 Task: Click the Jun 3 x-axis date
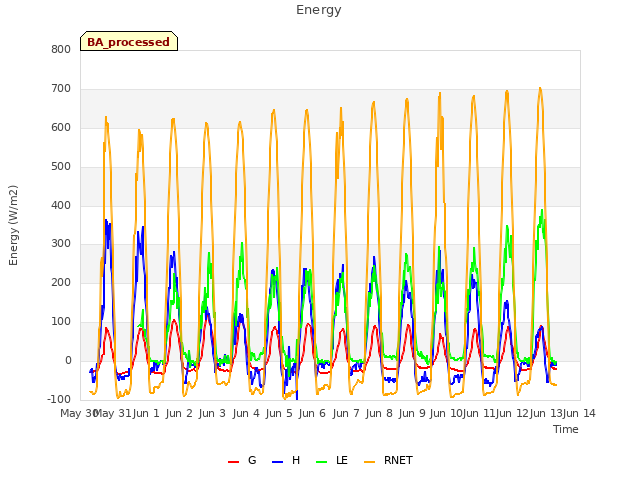[x=212, y=413]
